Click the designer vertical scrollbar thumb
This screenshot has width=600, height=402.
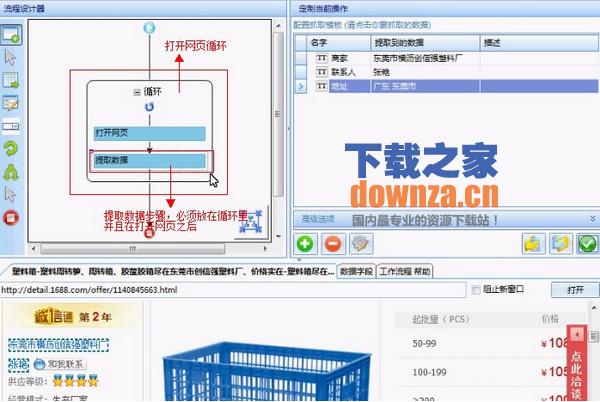point(278,114)
